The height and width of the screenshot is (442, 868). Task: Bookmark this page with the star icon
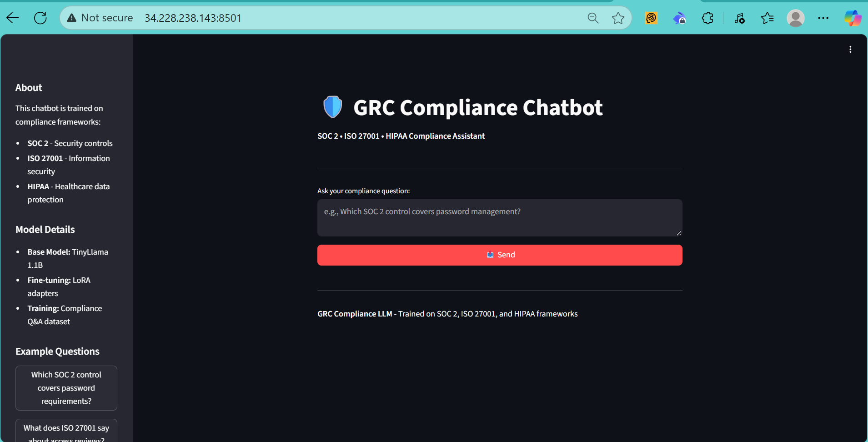coord(617,18)
